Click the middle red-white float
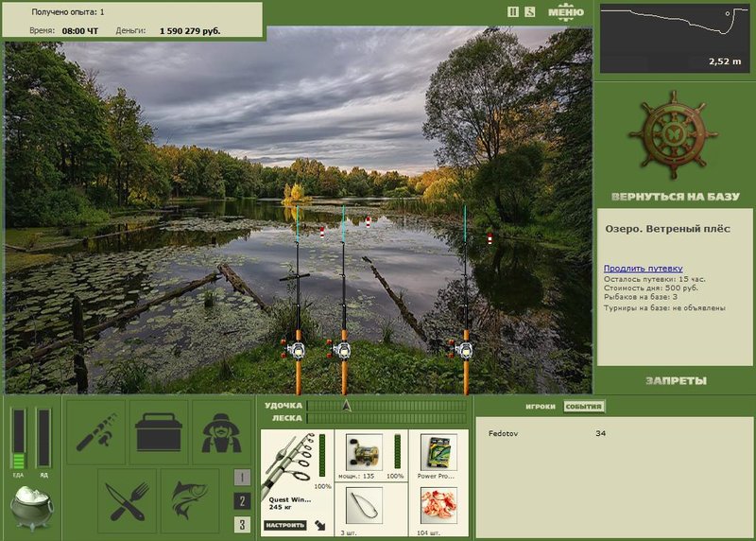This screenshot has height=541, width=756. (368, 222)
